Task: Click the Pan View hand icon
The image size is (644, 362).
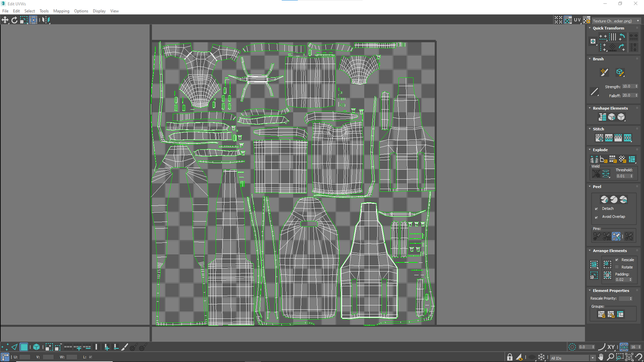Action: (601, 357)
